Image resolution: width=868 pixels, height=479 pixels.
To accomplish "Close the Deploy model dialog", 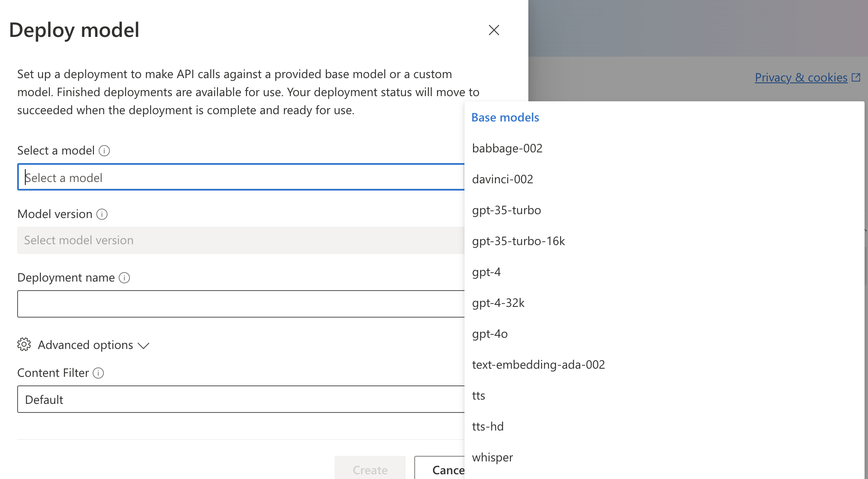I will tap(494, 30).
